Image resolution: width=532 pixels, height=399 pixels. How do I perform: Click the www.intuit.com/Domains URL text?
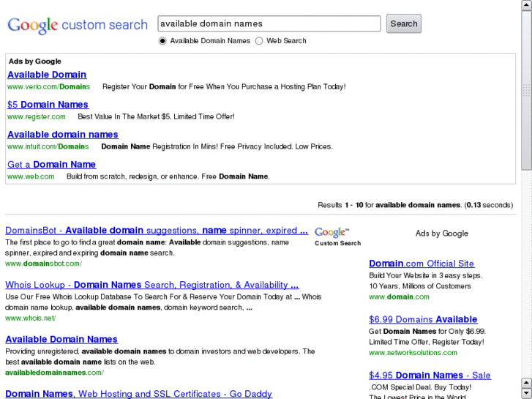pos(48,146)
